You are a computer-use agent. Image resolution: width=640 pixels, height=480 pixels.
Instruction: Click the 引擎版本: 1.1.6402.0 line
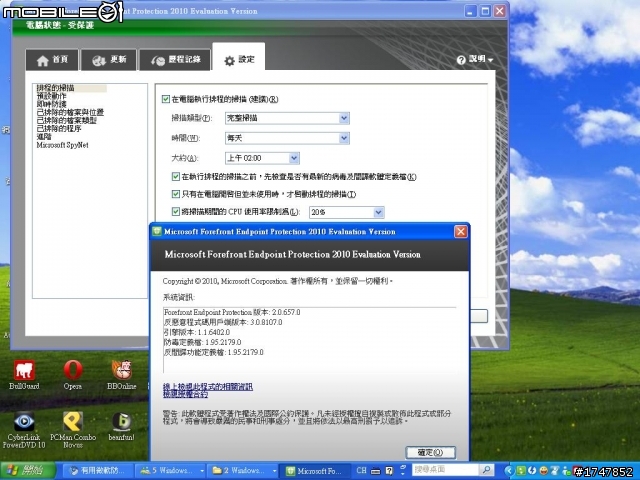coord(197,332)
